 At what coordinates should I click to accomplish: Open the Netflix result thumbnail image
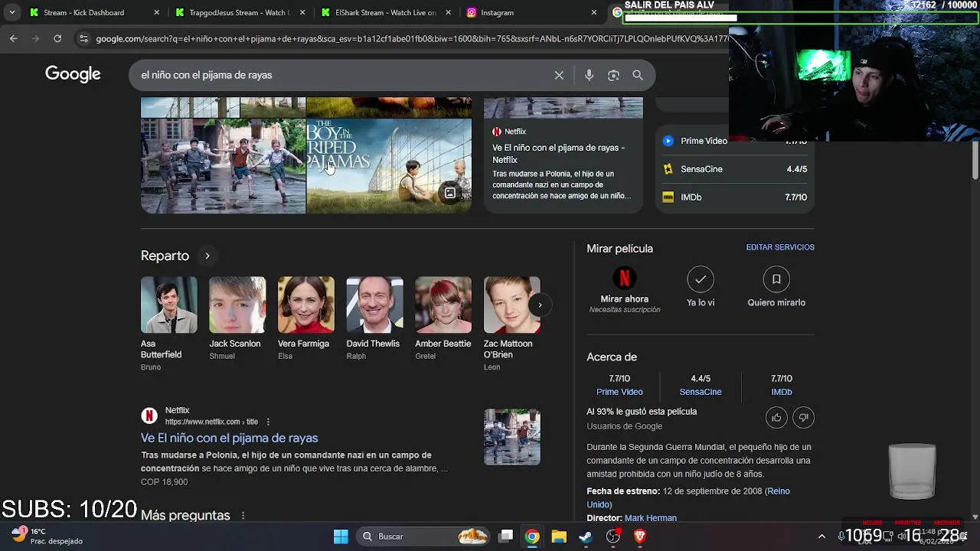(x=512, y=437)
